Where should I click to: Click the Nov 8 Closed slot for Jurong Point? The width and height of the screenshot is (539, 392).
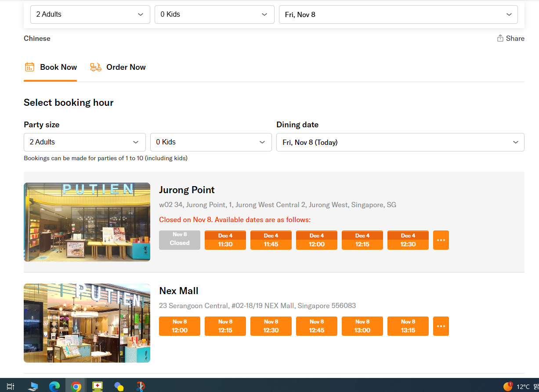pyautogui.click(x=180, y=240)
